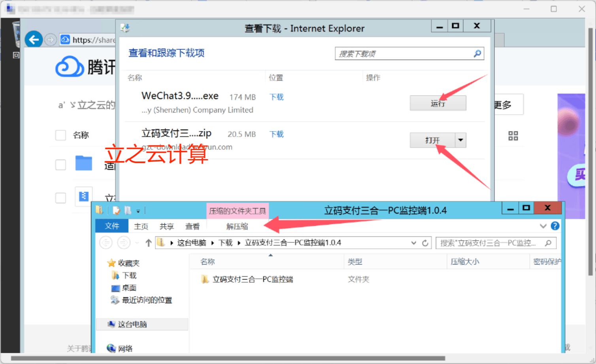Open the 解压缩 ribbon tab
596x364 pixels.
pos(237,226)
